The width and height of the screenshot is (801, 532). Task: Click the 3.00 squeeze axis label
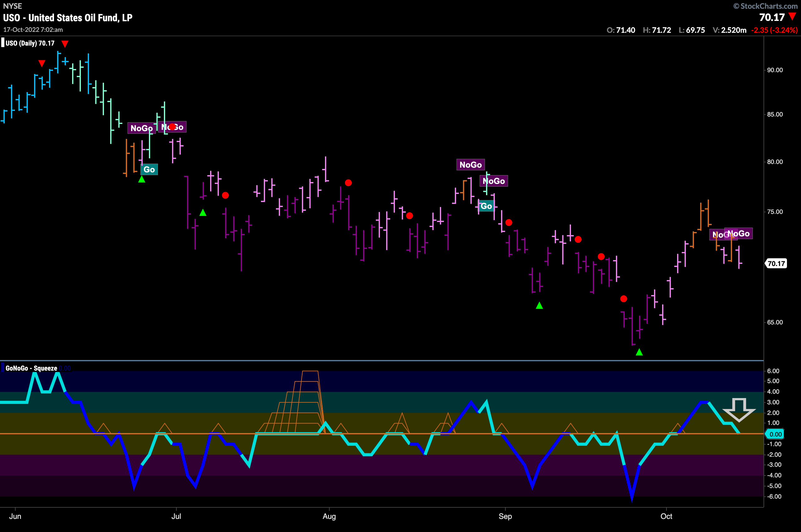click(773, 402)
